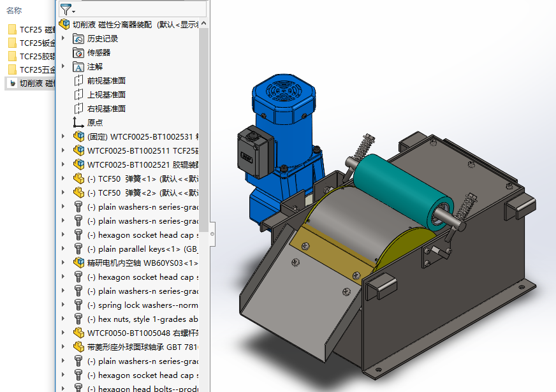The width and height of the screenshot is (556, 392).
Task: Click the TCF25钣金 folder icon
Action: click(x=12, y=43)
